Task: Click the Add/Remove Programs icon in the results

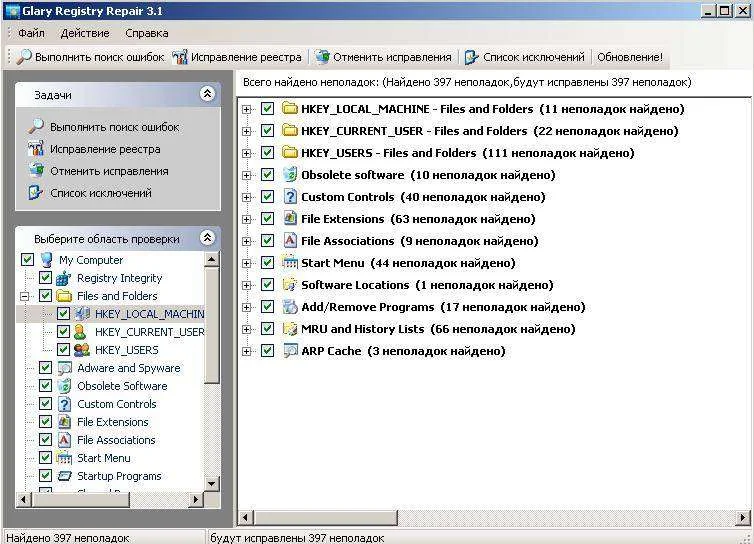Action: coord(290,306)
